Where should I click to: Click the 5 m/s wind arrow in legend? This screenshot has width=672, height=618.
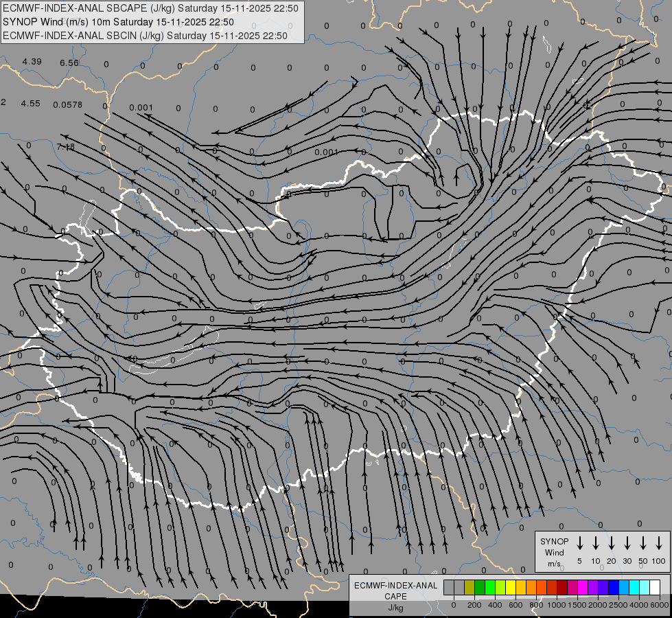click(x=579, y=543)
